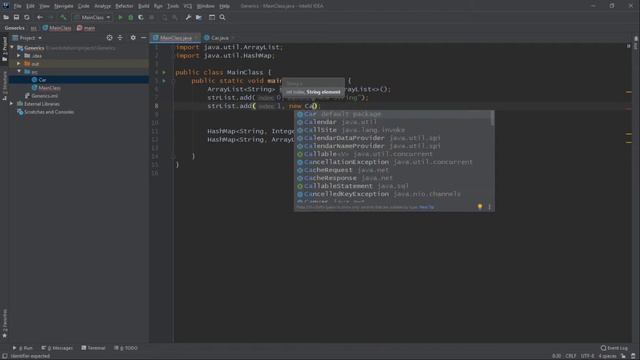Choose CalendarNameProvider completion suggestion

393,146
